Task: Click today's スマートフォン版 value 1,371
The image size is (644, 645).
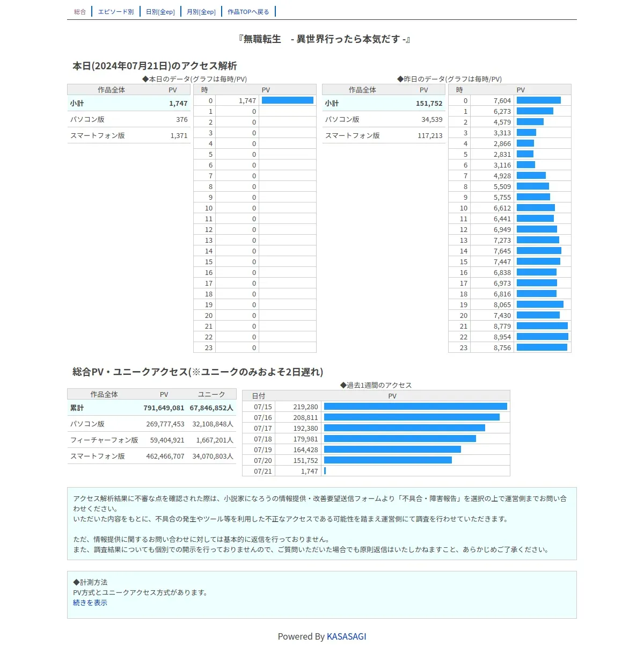Action: coord(179,135)
